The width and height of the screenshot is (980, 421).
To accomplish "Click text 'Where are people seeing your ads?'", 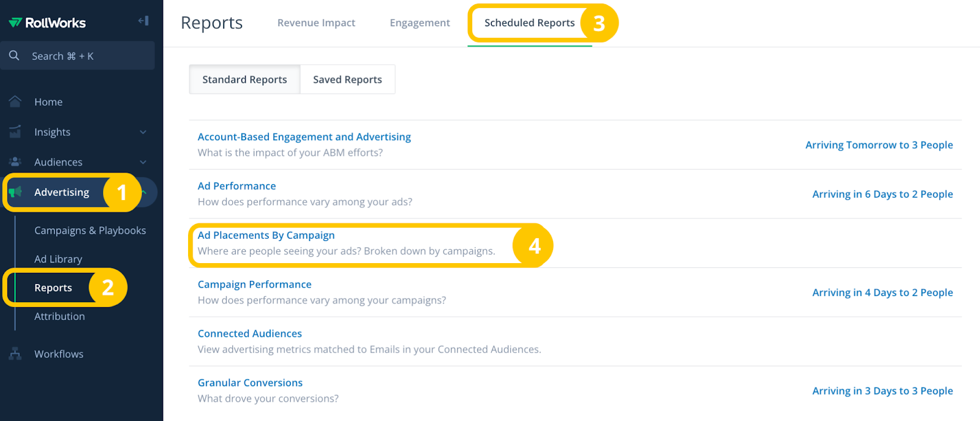I will point(279,251).
